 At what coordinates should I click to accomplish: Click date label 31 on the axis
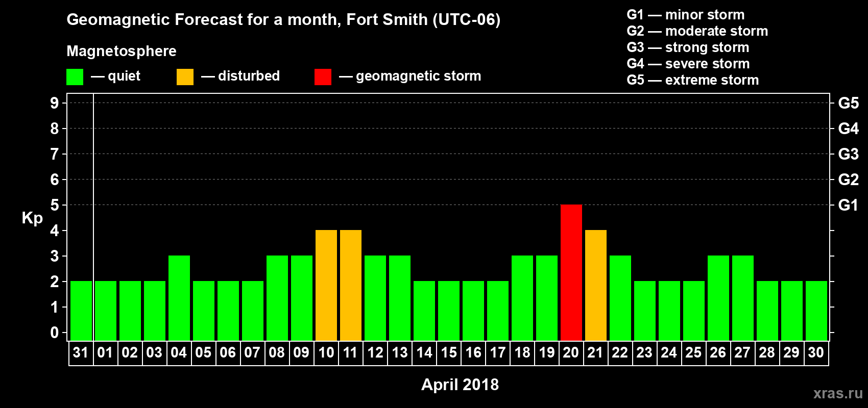click(x=81, y=352)
